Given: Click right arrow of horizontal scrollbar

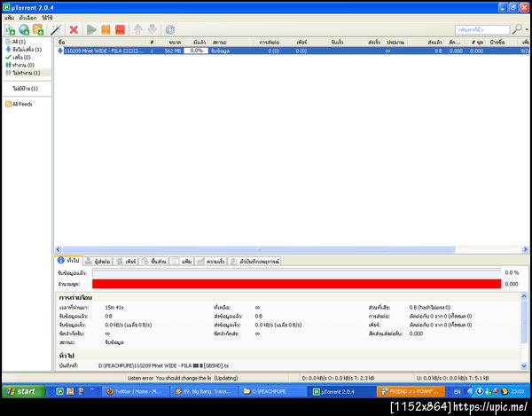Looking at the screenshot, I should click(x=526, y=249).
